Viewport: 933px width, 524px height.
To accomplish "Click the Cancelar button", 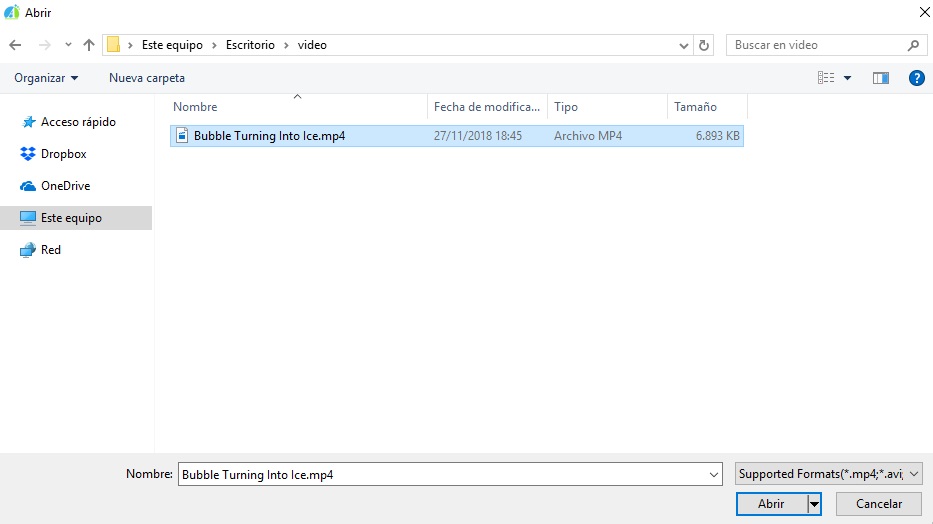I will tap(879, 504).
